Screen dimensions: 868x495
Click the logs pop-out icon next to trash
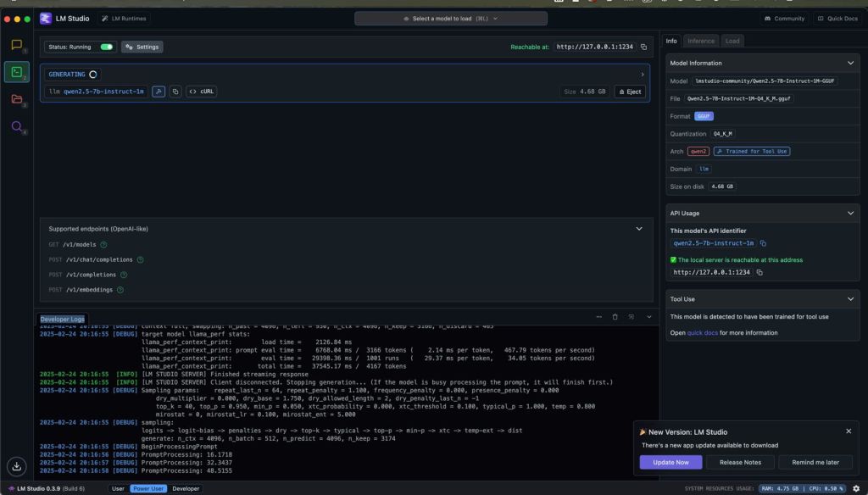pos(631,317)
